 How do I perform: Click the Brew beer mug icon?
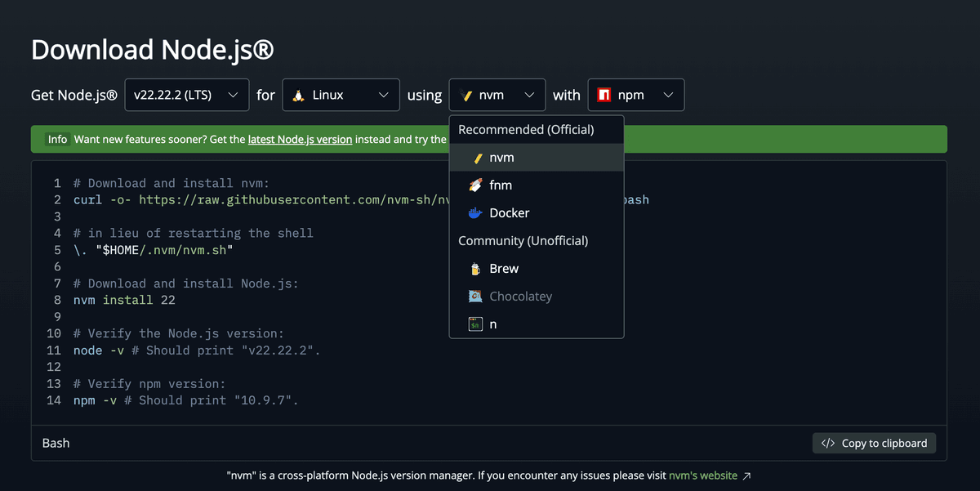coord(475,269)
